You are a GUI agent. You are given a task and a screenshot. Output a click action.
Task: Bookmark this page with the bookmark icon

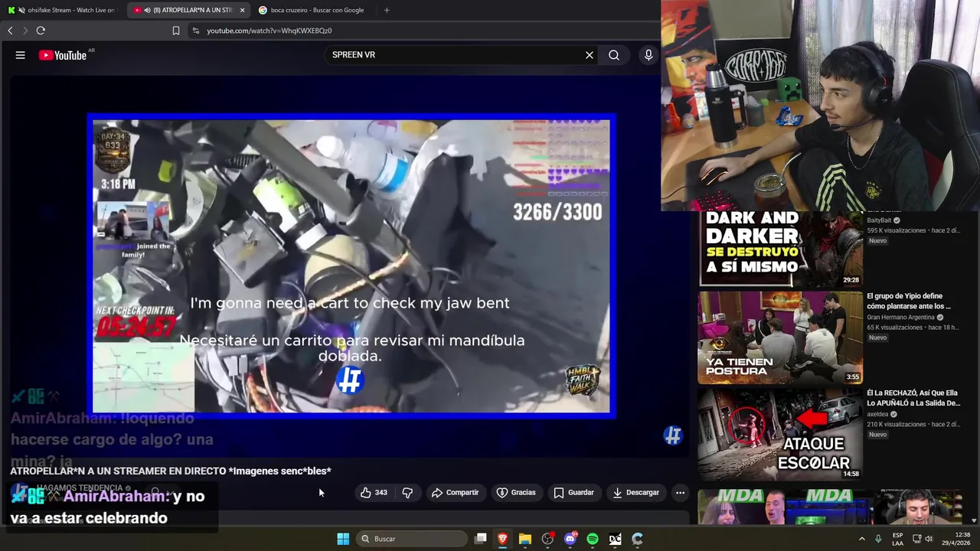point(176,31)
